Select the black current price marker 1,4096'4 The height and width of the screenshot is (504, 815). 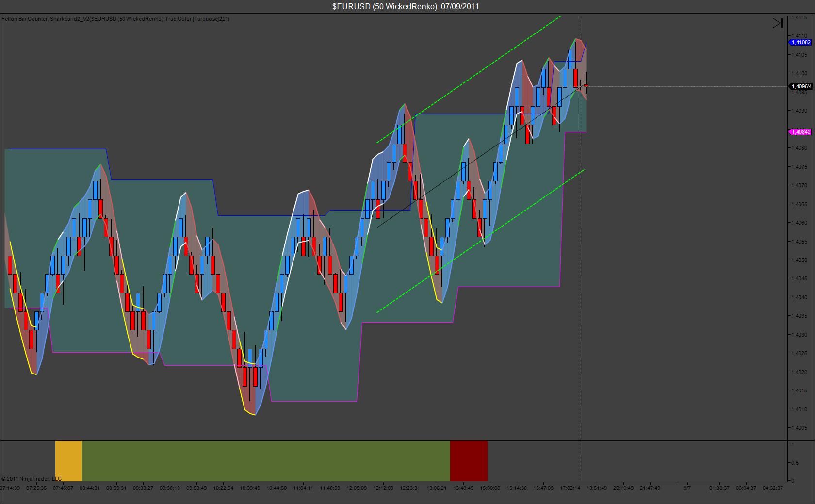(x=800, y=86)
